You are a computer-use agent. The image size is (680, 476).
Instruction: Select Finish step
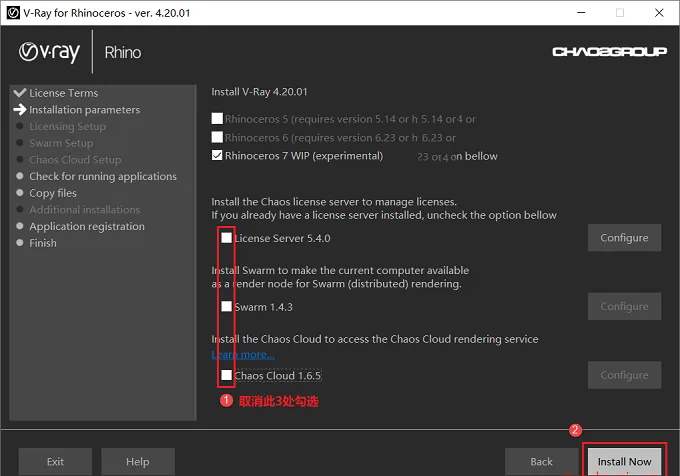click(x=42, y=243)
